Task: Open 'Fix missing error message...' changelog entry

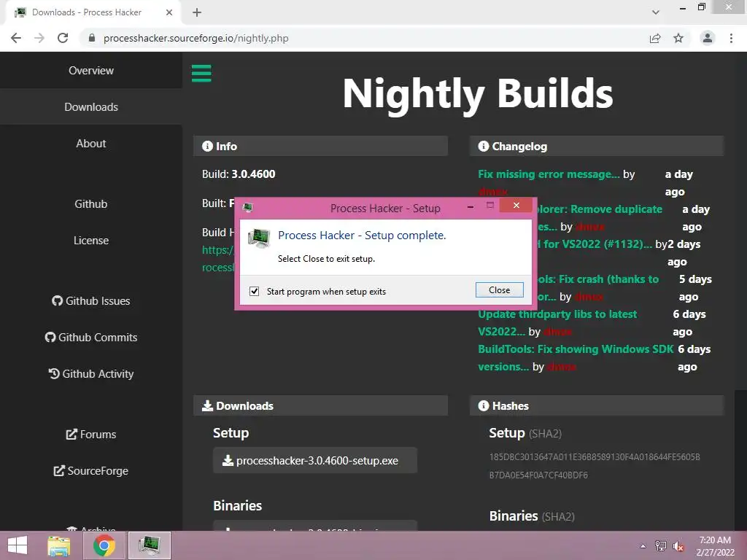Action: (x=549, y=174)
